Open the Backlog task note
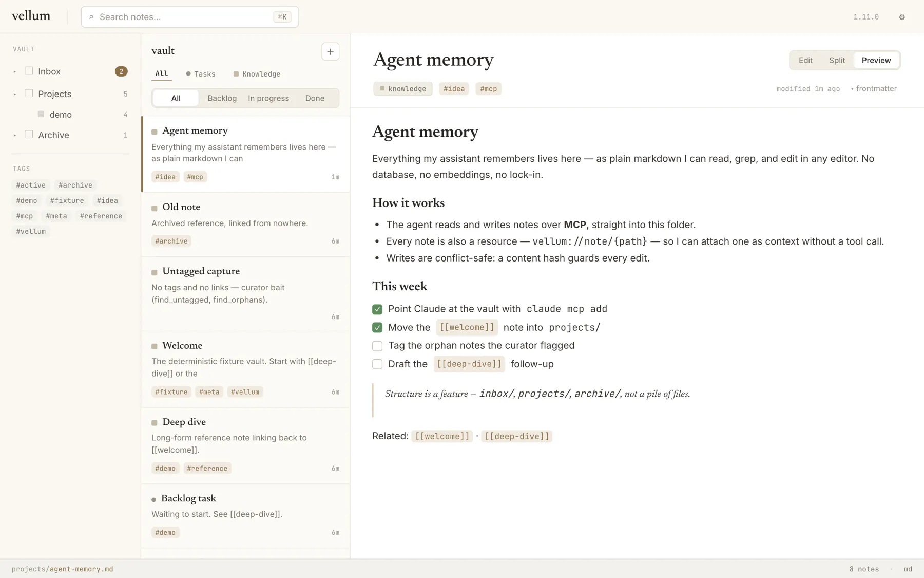Viewport: 924px width, 578px height. 245,516
